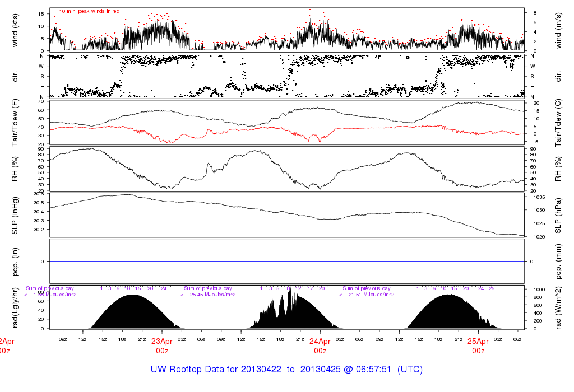
Task: Click the "1035" hPa pressure tick
Action: point(539,198)
